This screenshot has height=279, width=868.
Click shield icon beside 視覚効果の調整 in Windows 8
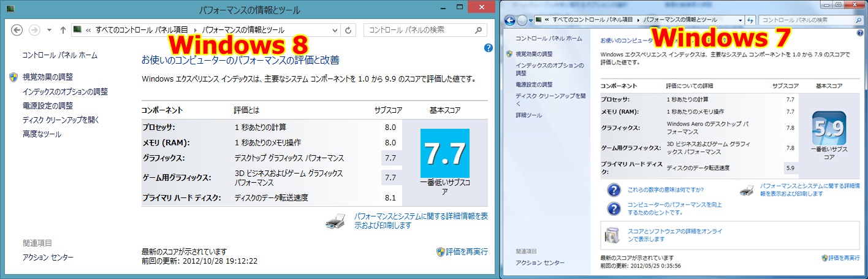click(14, 77)
